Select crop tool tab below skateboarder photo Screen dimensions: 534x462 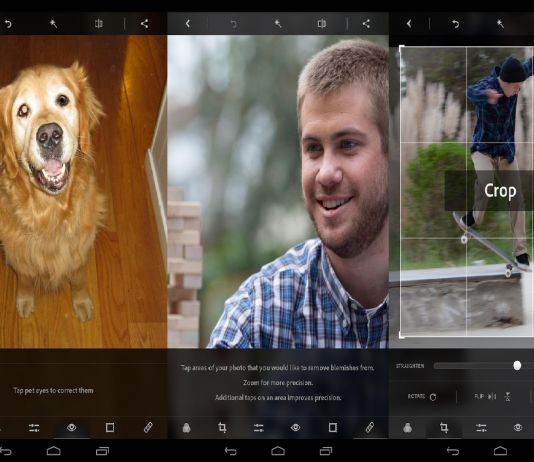click(444, 427)
